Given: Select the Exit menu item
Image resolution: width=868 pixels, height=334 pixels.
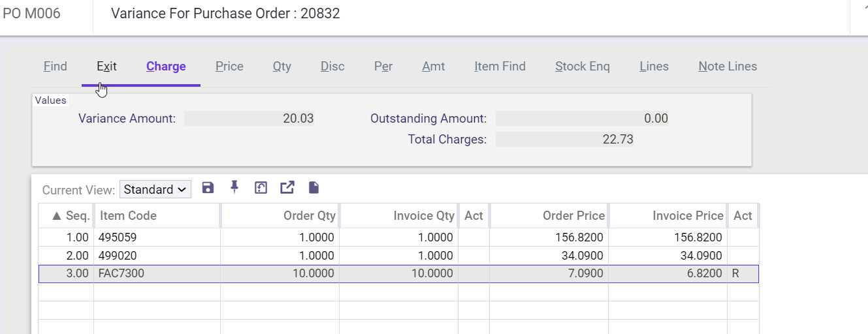Looking at the screenshot, I should point(106,67).
